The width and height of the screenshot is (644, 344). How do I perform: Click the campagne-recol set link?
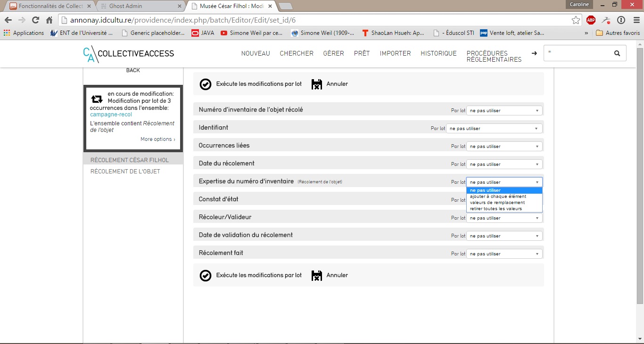pos(111,115)
